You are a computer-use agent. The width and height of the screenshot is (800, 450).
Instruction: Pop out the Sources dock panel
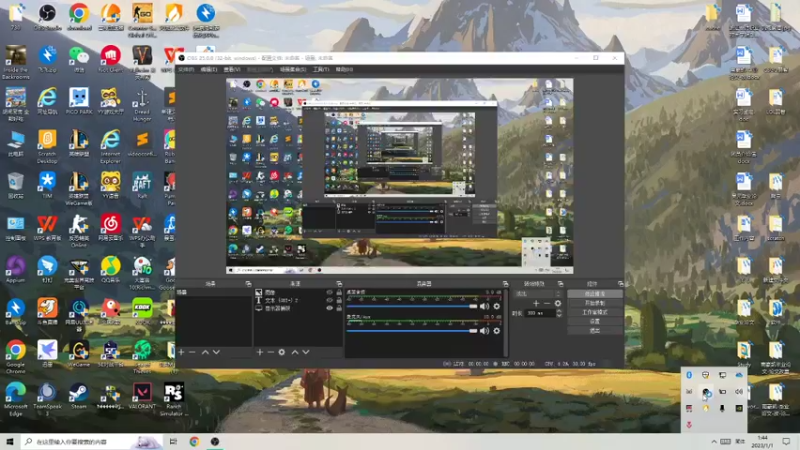(x=339, y=284)
